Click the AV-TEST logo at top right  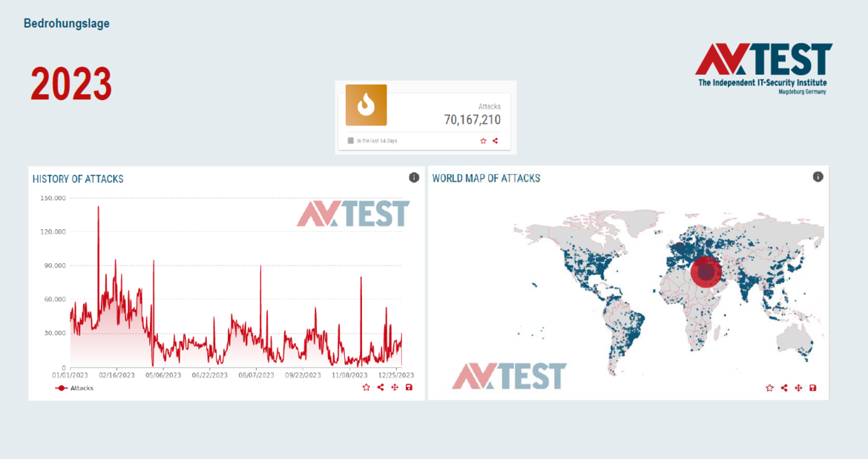(x=763, y=67)
